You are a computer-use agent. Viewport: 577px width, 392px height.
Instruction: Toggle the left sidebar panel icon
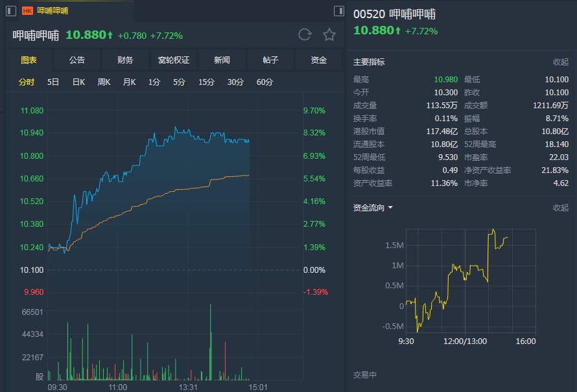[x=10, y=10]
